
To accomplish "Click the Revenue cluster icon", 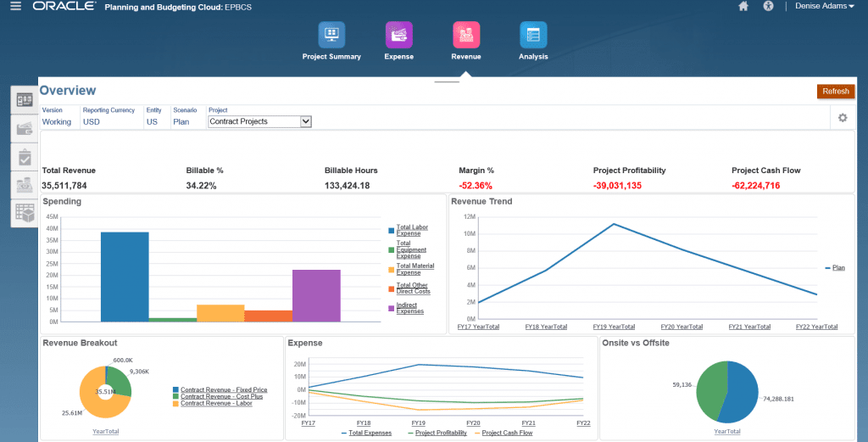I will click(x=466, y=36).
